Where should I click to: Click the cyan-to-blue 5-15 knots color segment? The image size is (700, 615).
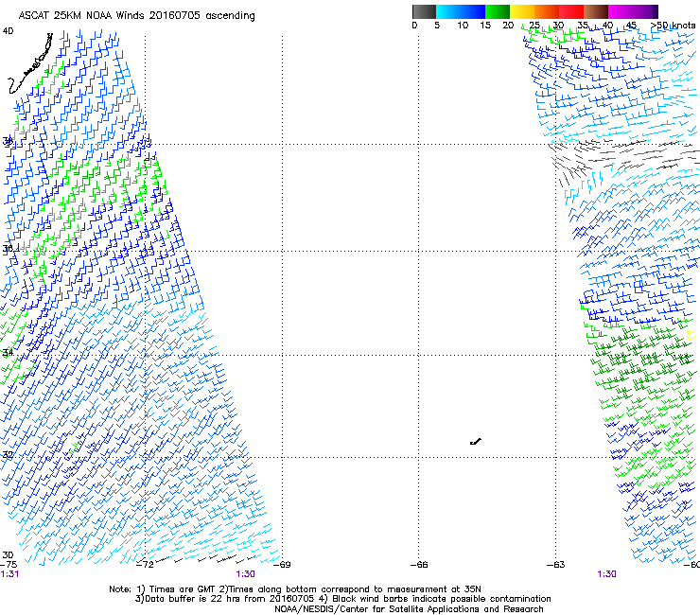[461, 11]
